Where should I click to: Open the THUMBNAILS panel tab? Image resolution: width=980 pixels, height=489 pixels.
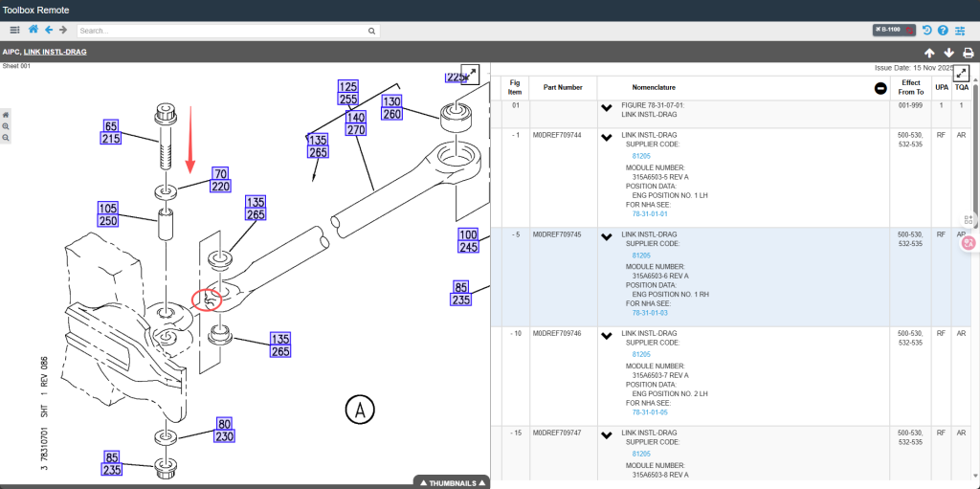tap(451, 482)
